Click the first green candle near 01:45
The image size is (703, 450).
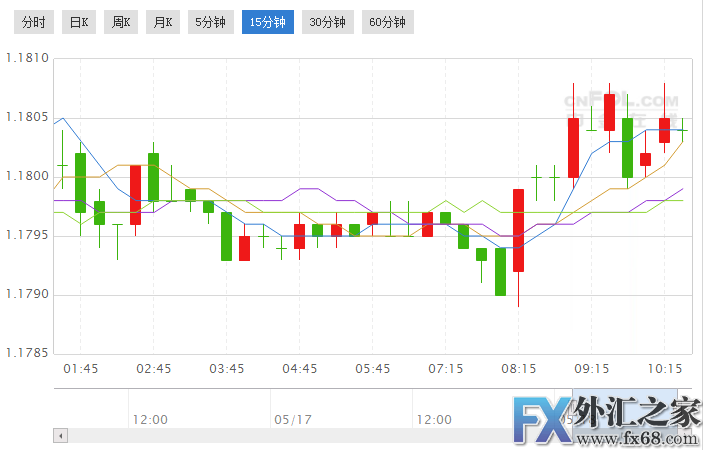[x=80, y=181]
